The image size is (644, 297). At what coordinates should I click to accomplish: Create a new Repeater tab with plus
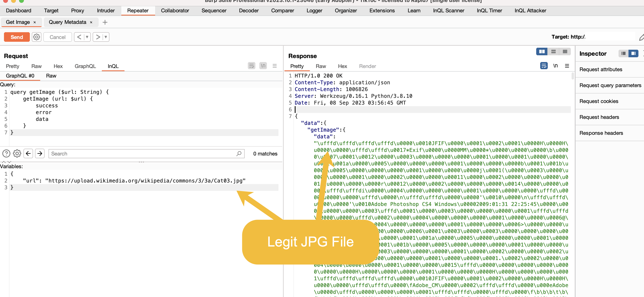coord(105,22)
